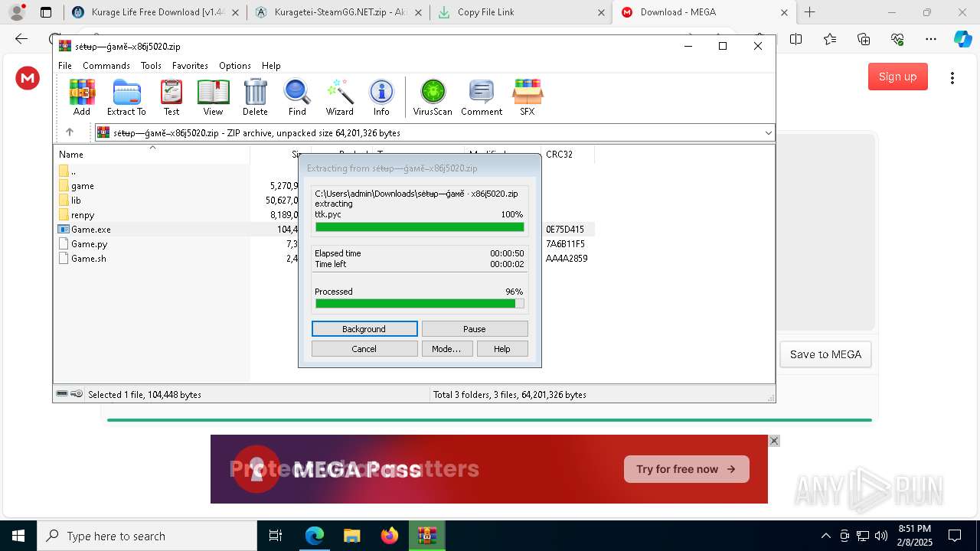Open the Wizard wand icon
This screenshot has height=551, width=980.
tap(339, 97)
